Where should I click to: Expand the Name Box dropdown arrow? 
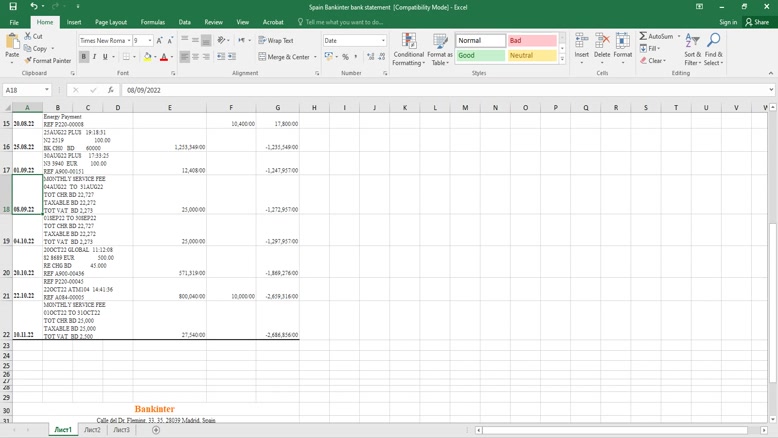click(47, 90)
